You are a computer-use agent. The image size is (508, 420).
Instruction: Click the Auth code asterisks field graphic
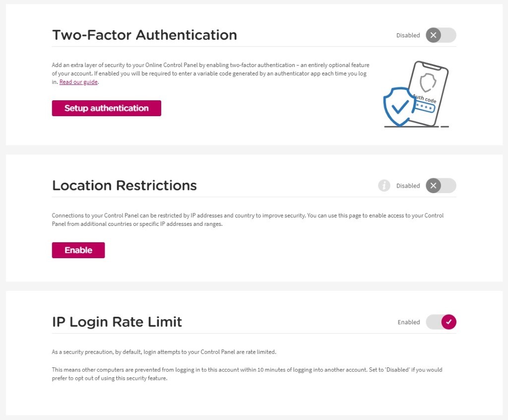[425, 106]
